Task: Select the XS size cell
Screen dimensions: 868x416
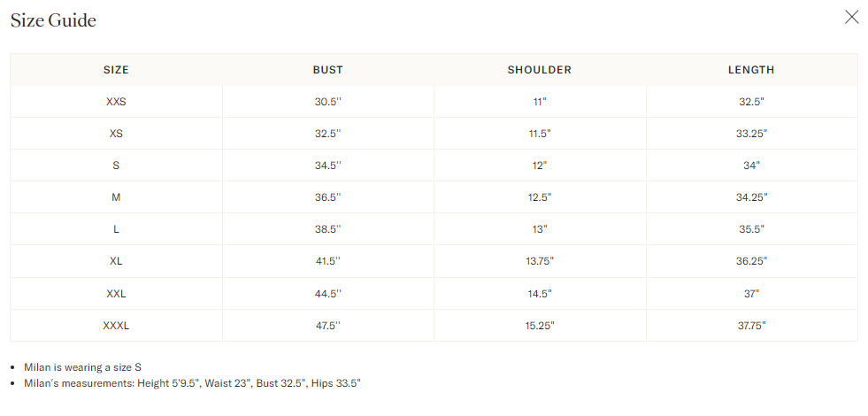Action: click(x=116, y=134)
